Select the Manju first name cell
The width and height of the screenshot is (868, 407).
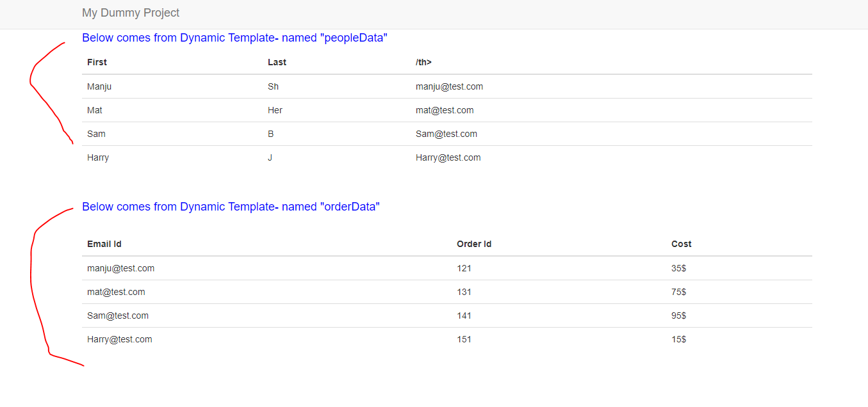pyautogui.click(x=99, y=86)
